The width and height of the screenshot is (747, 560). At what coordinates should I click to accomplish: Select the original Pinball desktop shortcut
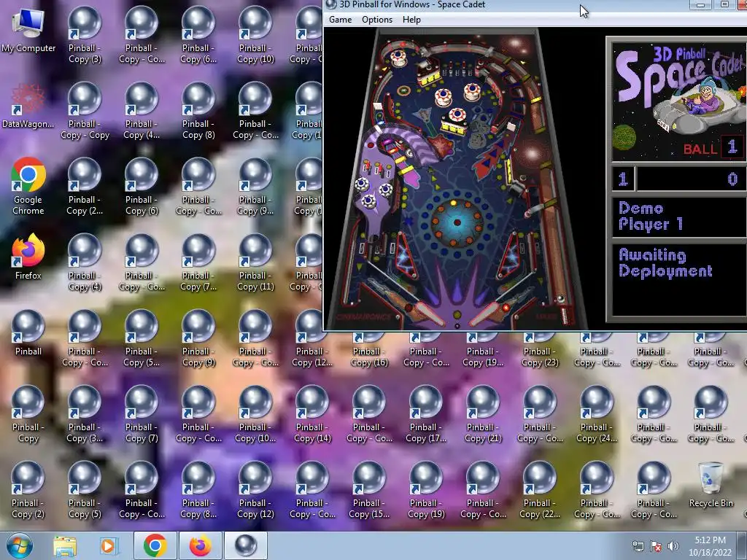point(28,332)
